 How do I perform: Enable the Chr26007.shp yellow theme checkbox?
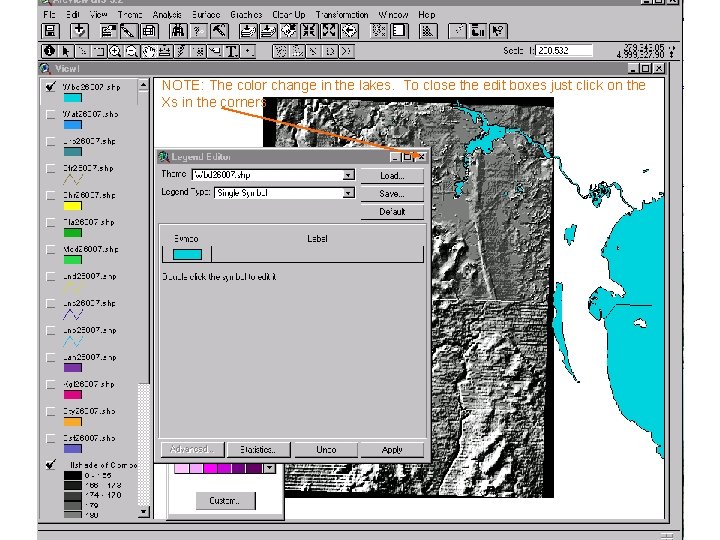click(x=51, y=195)
